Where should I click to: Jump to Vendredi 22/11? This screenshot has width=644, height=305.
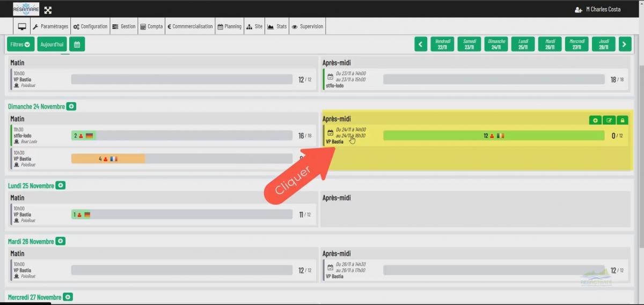443,44
